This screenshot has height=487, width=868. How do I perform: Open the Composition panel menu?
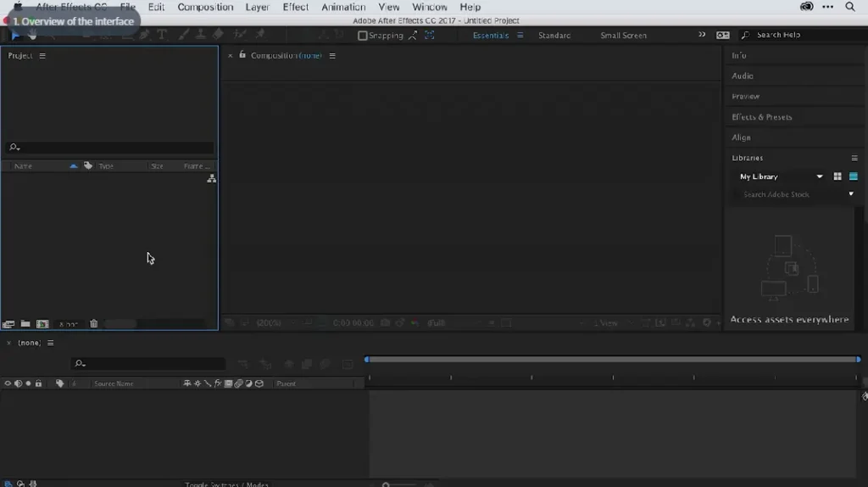click(x=332, y=55)
